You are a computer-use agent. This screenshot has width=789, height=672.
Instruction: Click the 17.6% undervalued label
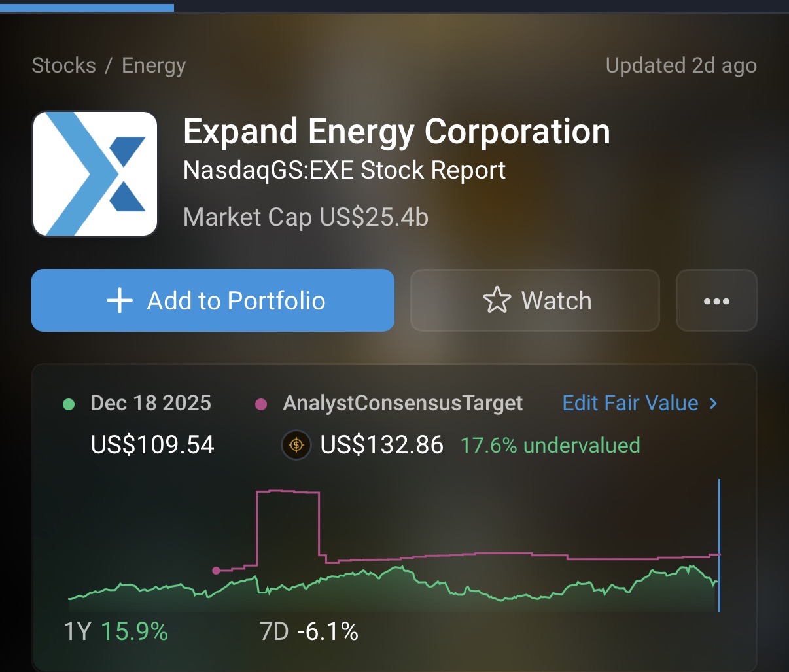click(x=550, y=446)
